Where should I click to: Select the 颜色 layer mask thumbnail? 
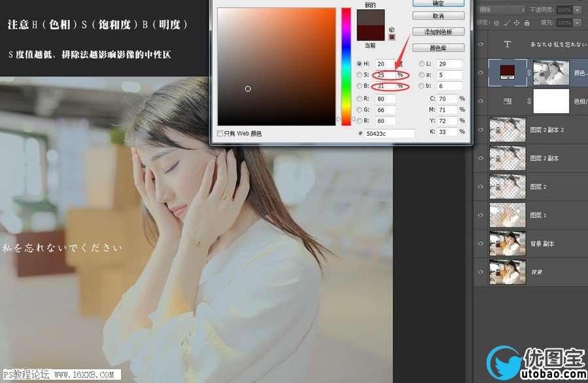click(x=551, y=73)
